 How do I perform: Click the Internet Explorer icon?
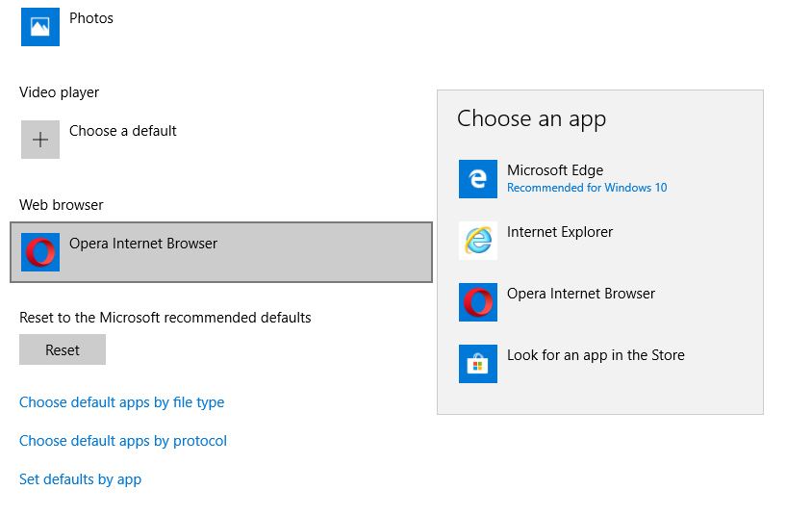[478, 241]
